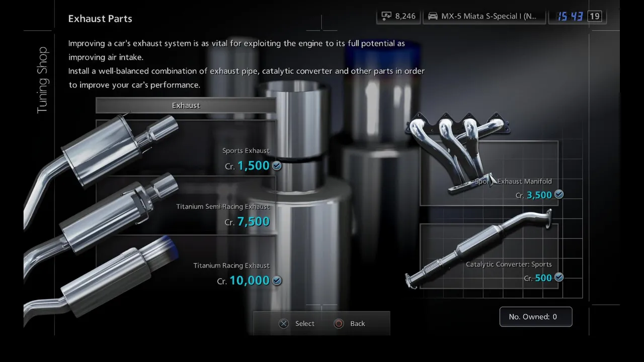Image resolution: width=644 pixels, height=362 pixels.
Task: Click the Tuning Shop vertical label
Action: 42,80
